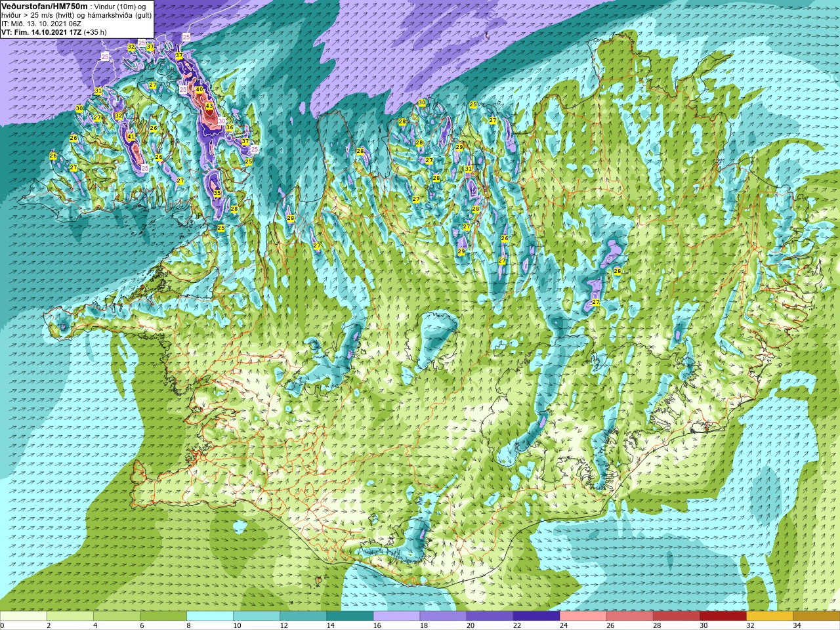This screenshot has height=630, width=840.
Task: Click the red 28–30 legend swatch
Action: click(x=676, y=616)
